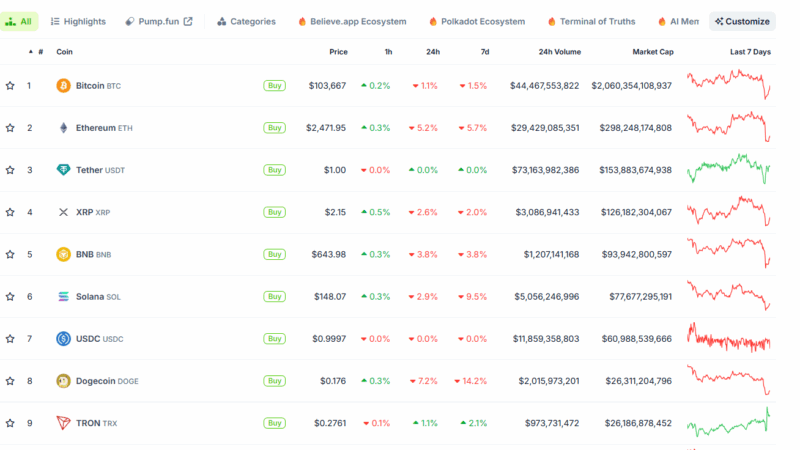This screenshot has height=450, width=800.
Task: Click Buy for BNB
Action: [x=274, y=254]
